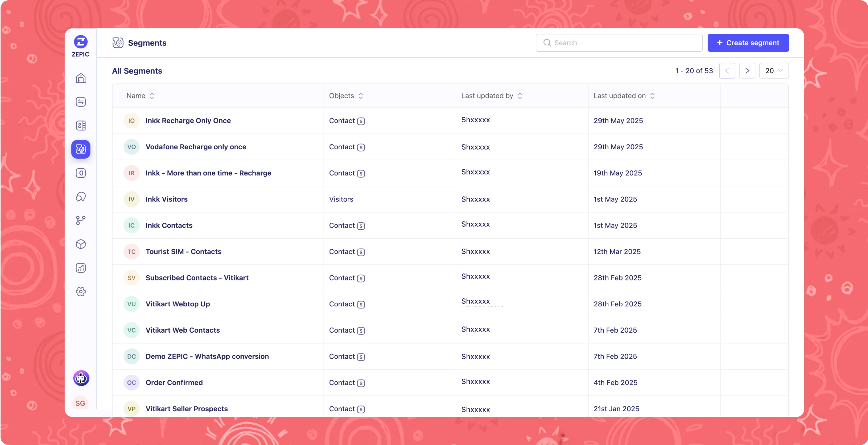Click the search magnifier icon

(547, 43)
